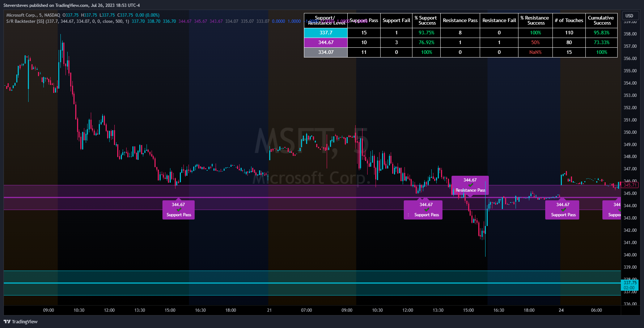The image size is (644, 328).
Task: Click the 358.00 price axis tick
Action: [x=630, y=34]
